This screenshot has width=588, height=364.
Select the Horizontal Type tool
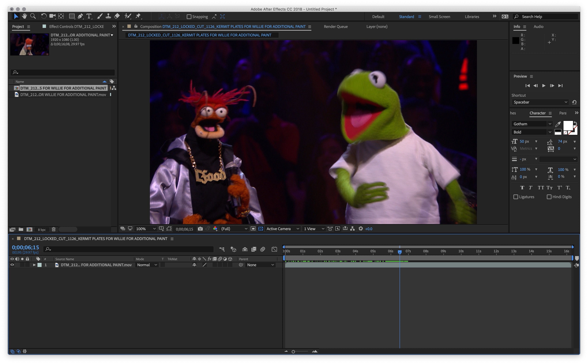[89, 16]
